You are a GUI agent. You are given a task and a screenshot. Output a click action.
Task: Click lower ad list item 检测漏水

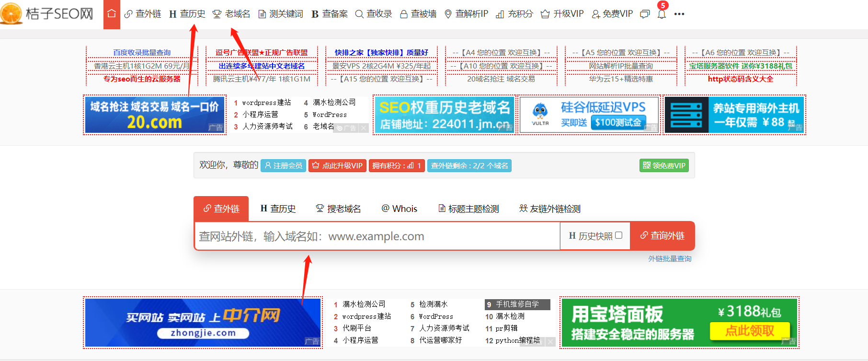[x=433, y=304]
